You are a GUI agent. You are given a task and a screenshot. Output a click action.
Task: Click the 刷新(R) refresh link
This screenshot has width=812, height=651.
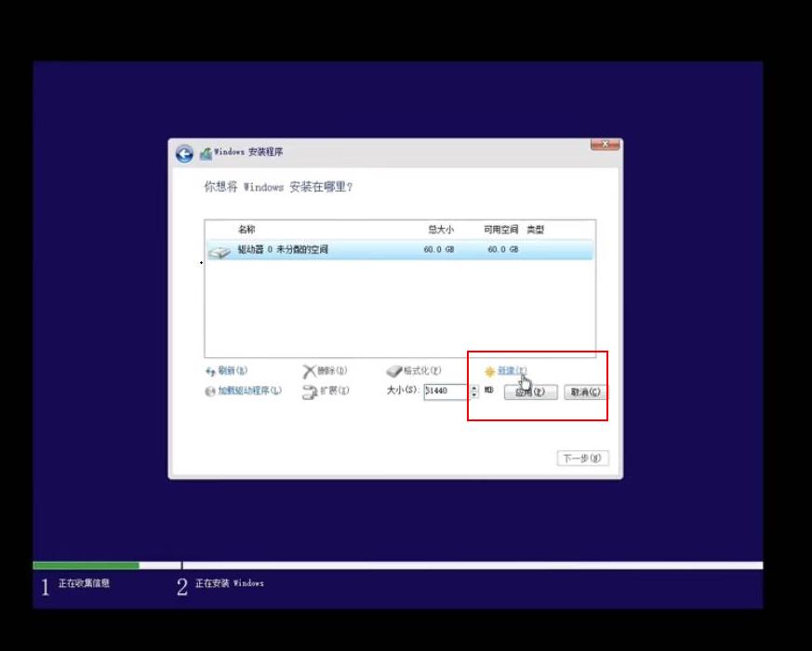point(233,370)
